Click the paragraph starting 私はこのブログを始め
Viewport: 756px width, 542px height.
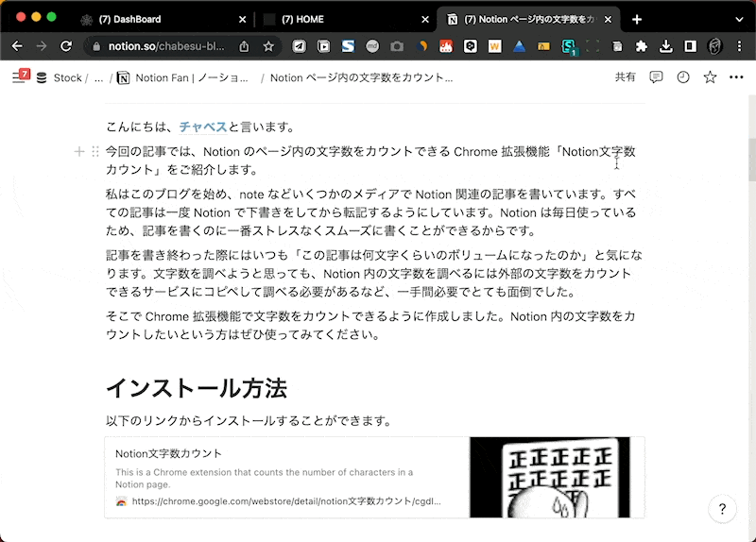pos(370,212)
